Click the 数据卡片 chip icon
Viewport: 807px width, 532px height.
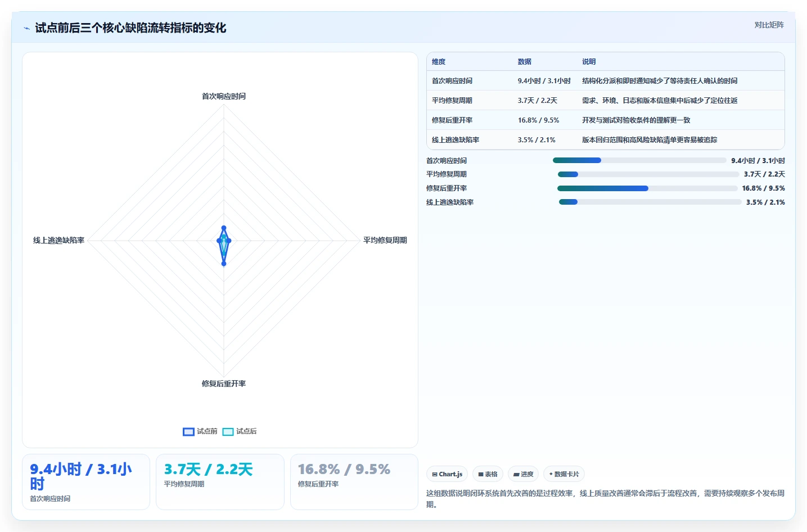(x=551, y=474)
